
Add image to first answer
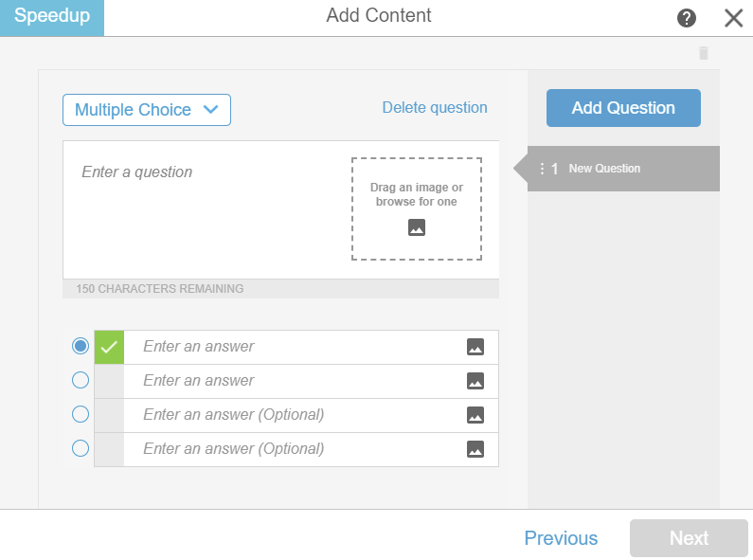pyautogui.click(x=475, y=347)
